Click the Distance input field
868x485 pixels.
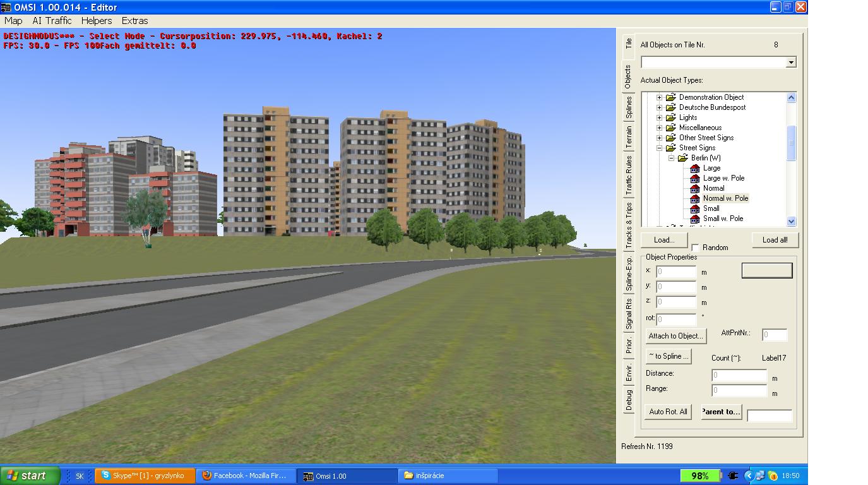pyautogui.click(x=739, y=375)
